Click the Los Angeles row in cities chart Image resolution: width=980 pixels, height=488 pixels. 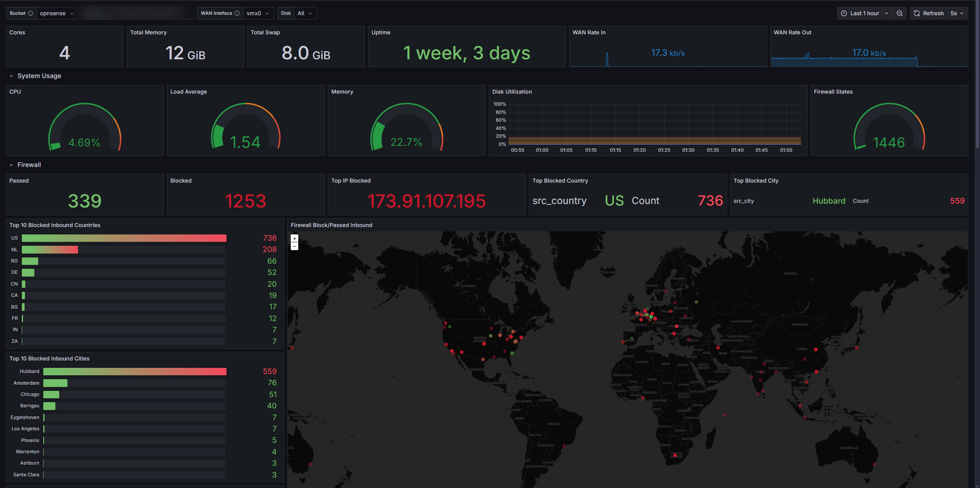143,429
